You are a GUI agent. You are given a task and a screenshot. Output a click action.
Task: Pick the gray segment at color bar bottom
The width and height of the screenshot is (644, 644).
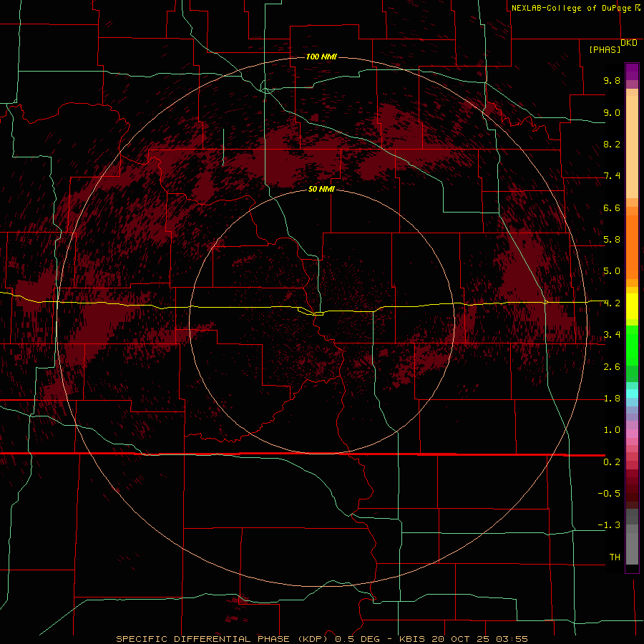coord(632,548)
